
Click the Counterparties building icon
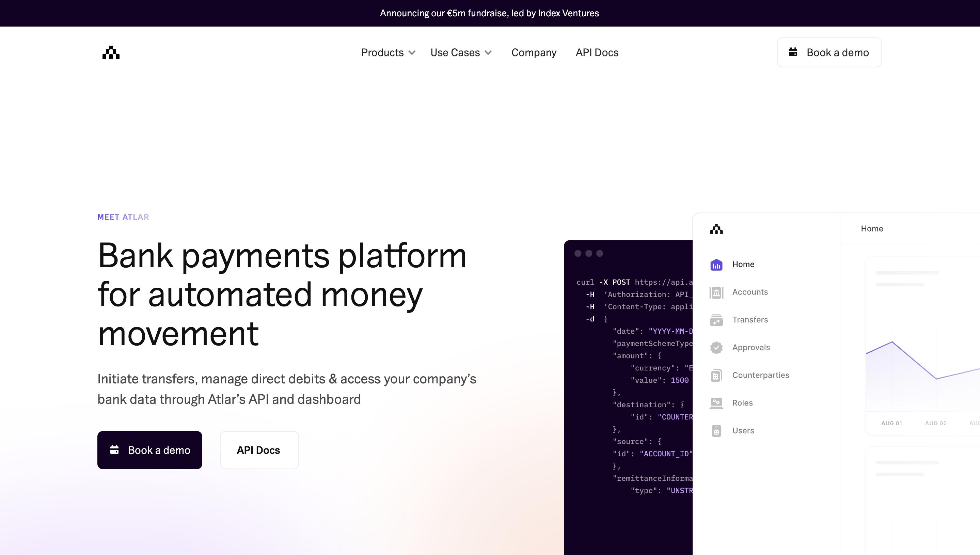pyautogui.click(x=716, y=376)
